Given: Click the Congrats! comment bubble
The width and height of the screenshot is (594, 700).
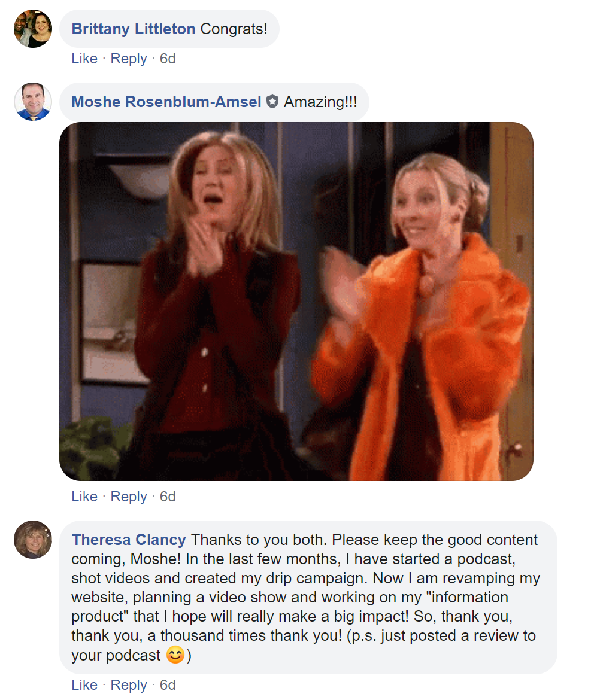Looking at the screenshot, I should coord(169,29).
